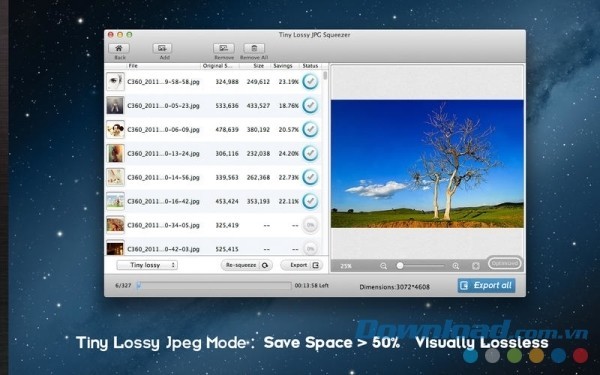The width and height of the screenshot is (600, 375).
Task: Select thumbnail of 0-16-42.jpg
Action: point(115,201)
